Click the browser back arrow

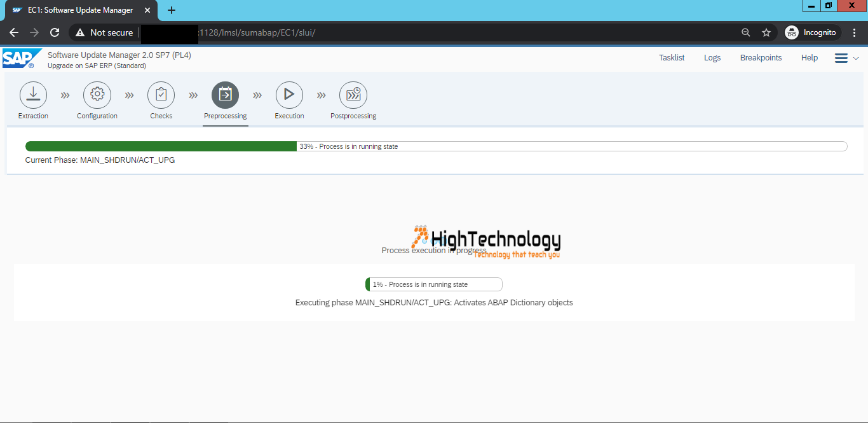click(14, 32)
